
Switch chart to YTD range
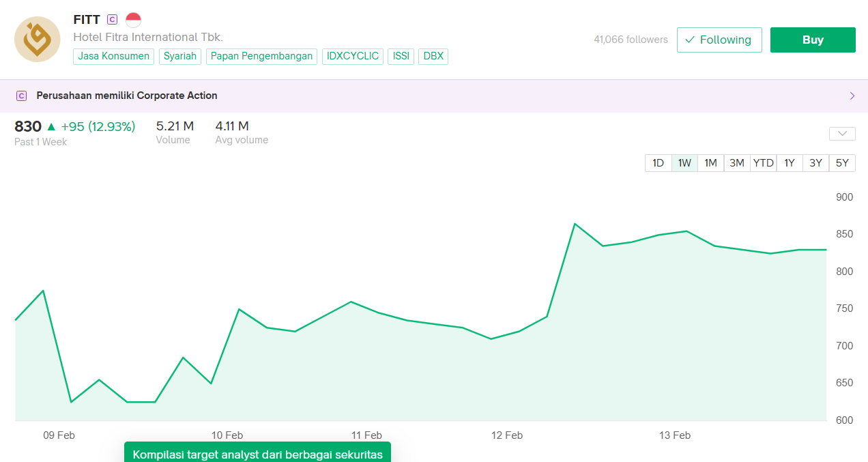[763, 163]
